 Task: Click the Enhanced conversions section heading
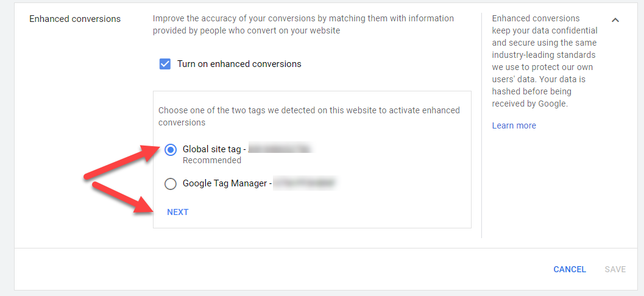pyautogui.click(x=75, y=19)
